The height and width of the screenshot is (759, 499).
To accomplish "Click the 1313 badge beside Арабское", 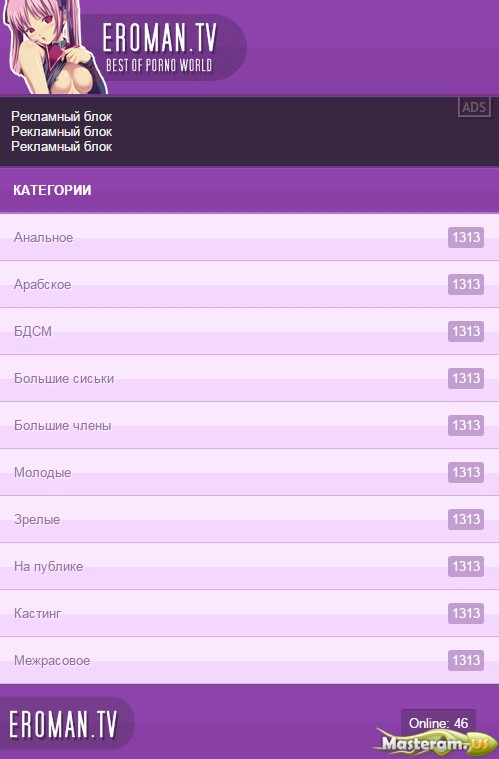I will coord(466,284).
